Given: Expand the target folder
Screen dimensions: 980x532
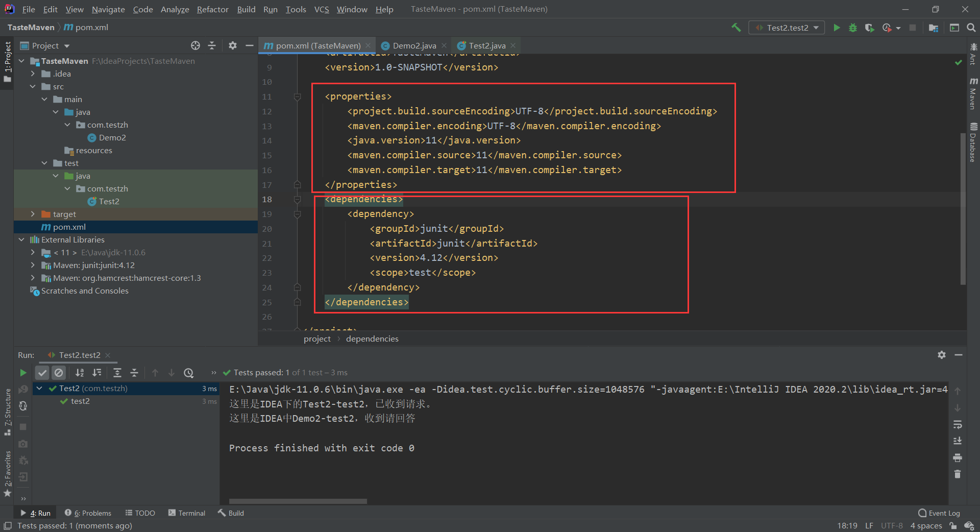Looking at the screenshot, I should click(33, 214).
